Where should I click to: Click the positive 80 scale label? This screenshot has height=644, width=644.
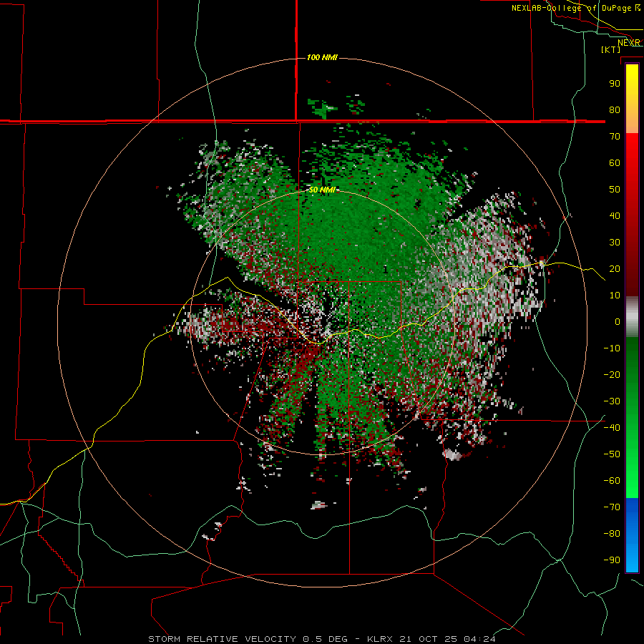[x=615, y=109]
